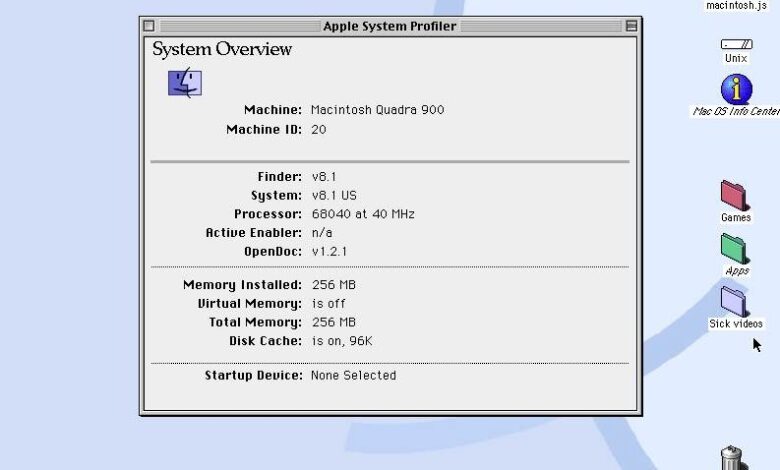Click the Apple System Profiler title bar
780x470 pixels.
(390, 26)
